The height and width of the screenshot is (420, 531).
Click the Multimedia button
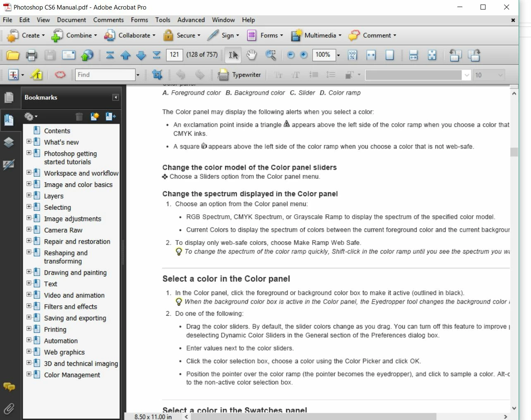tap(316, 36)
